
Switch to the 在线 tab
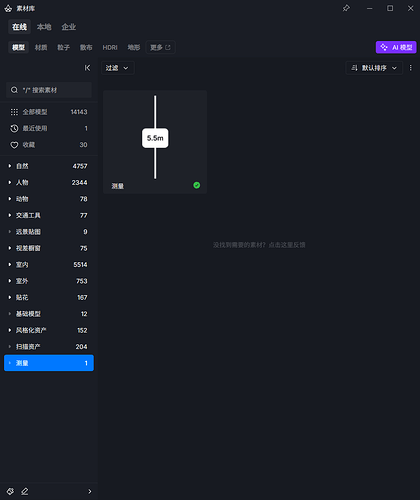point(19,27)
